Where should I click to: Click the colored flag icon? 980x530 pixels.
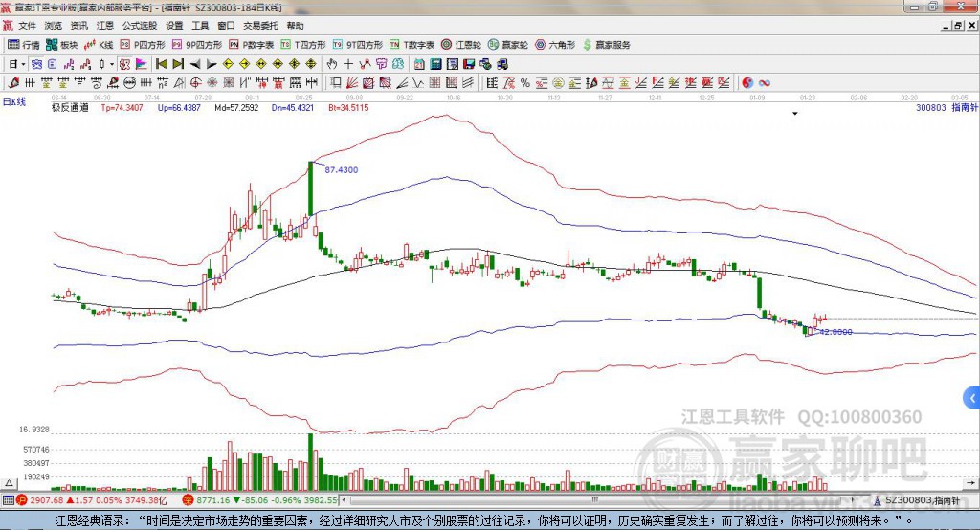tap(142, 64)
